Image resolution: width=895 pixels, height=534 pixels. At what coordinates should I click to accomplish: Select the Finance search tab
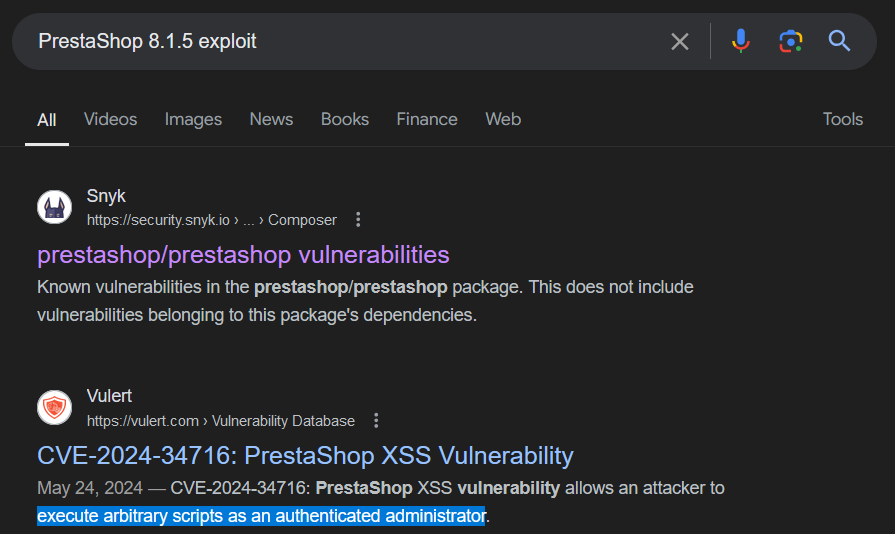click(x=427, y=119)
